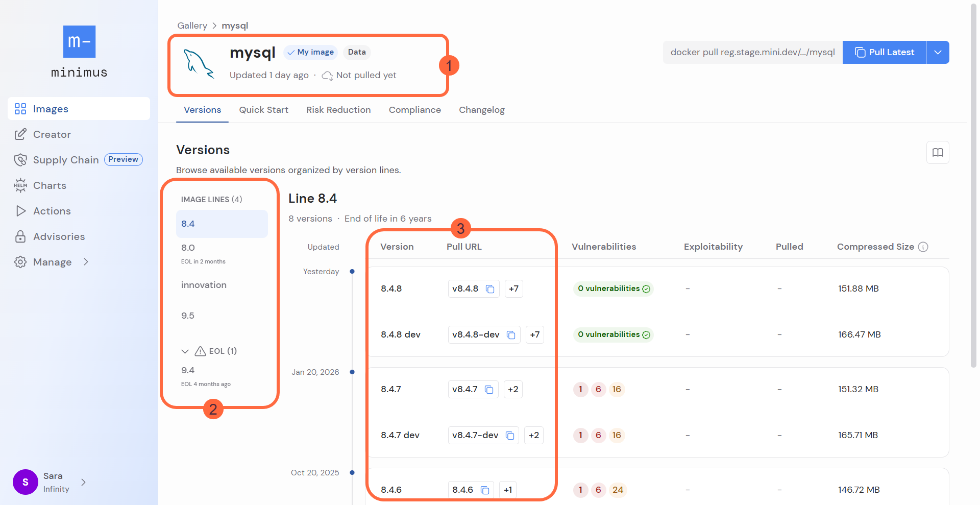Select EOL image line 9.4
Viewport: 980px width, 505px height.
pos(222,376)
